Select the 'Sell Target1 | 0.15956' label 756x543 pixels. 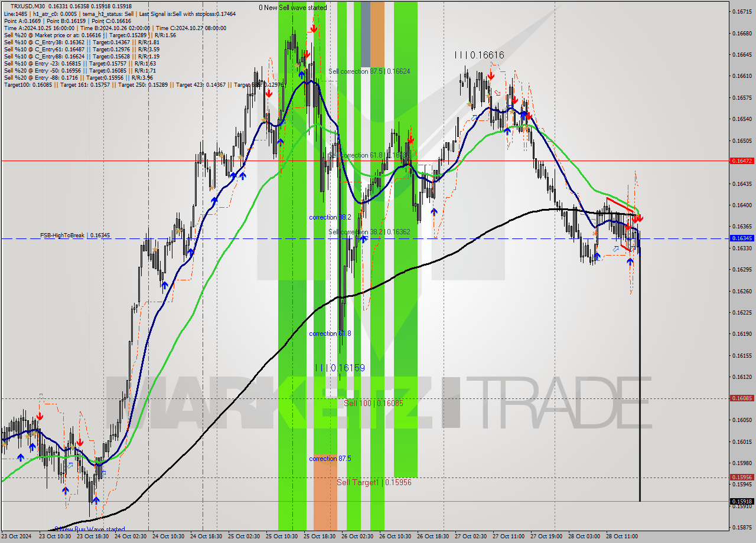[x=374, y=482]
